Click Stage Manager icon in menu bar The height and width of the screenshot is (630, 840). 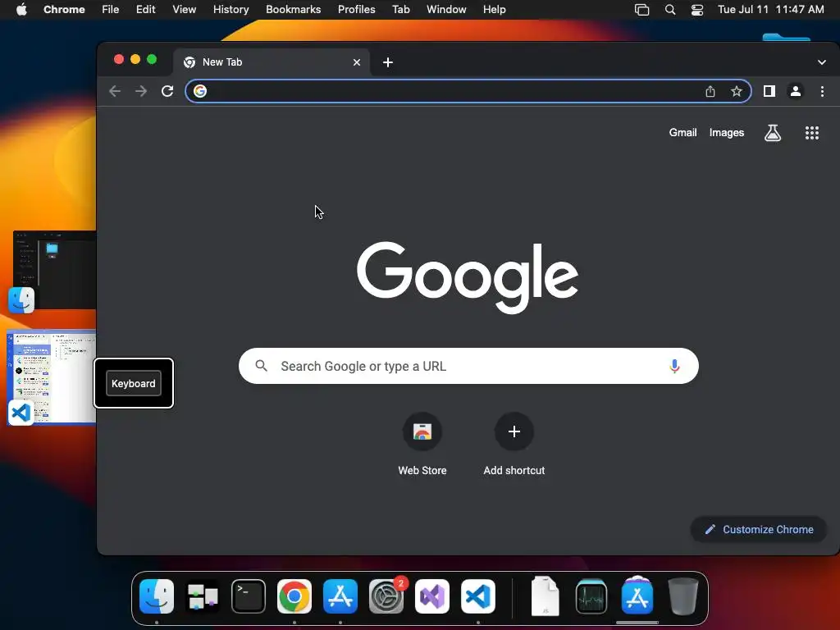[x=641, y=10]
